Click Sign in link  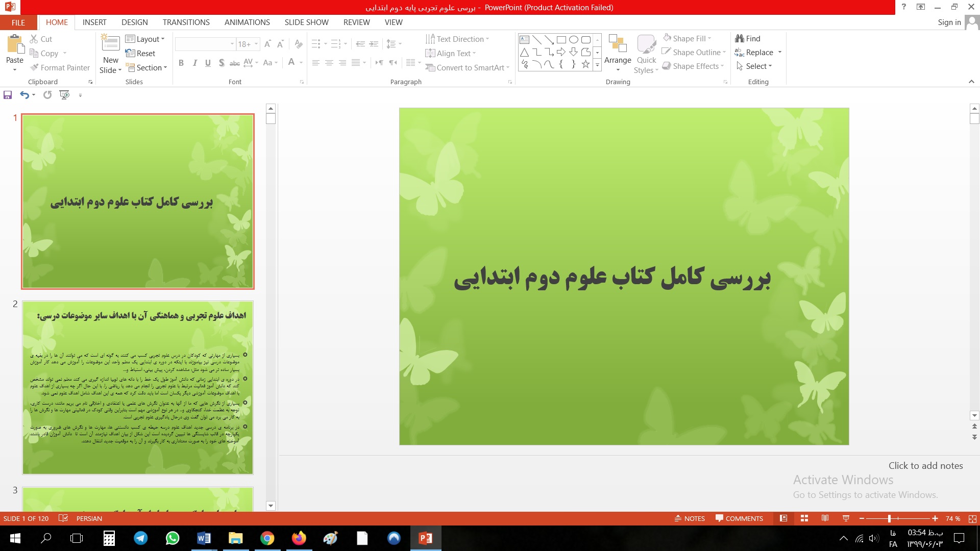click(x=949, y=22)
